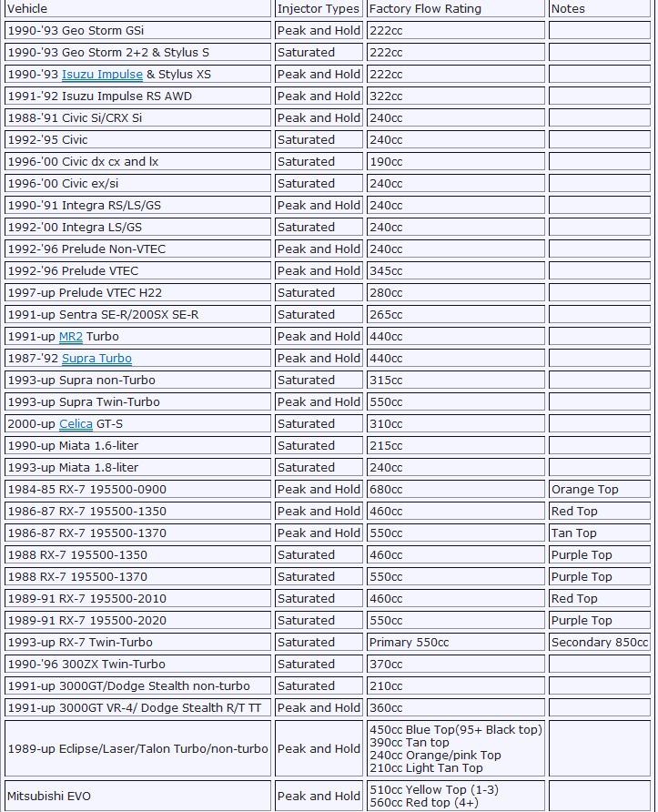
Task: Click 1989-91 RX-7 195500-2010 cell
Action: click(137, 598)
